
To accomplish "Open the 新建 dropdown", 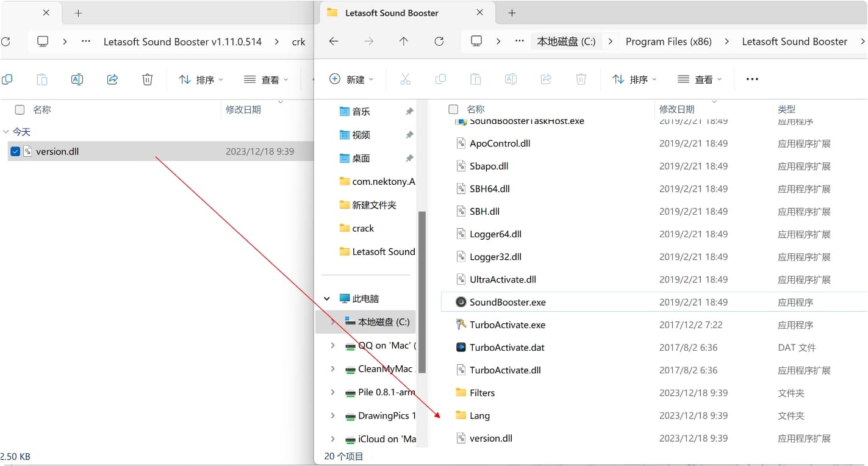I will [351, 79].
